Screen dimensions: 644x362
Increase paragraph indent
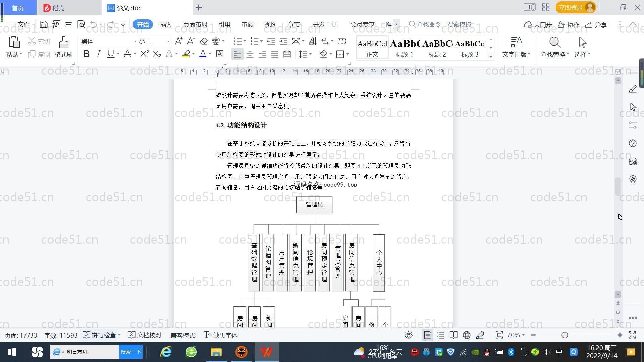pyautogui.click(x=283, y=41)
